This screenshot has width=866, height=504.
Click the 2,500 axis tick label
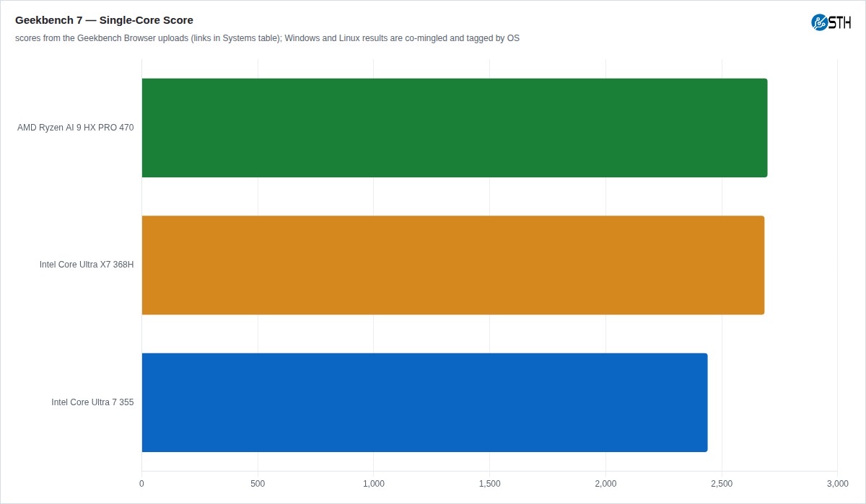(x=722, y=483)
